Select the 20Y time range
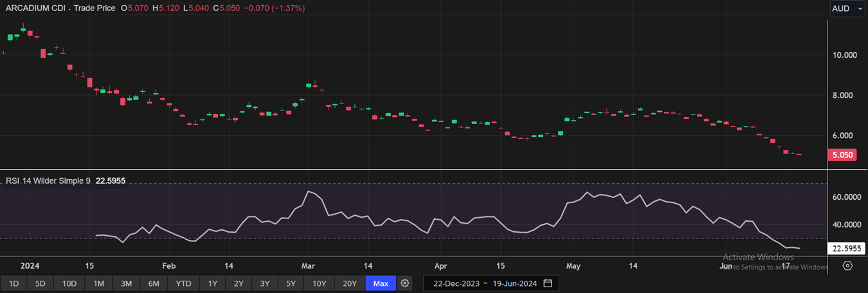Image resolution: width=868 pixels, height=293 pixels. [x=349, y=283]
